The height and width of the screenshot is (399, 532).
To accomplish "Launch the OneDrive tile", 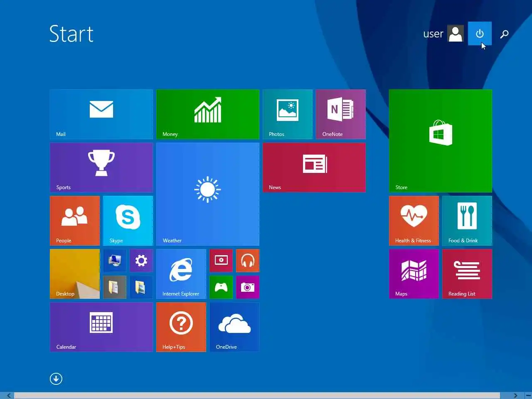I will (234, 327).
